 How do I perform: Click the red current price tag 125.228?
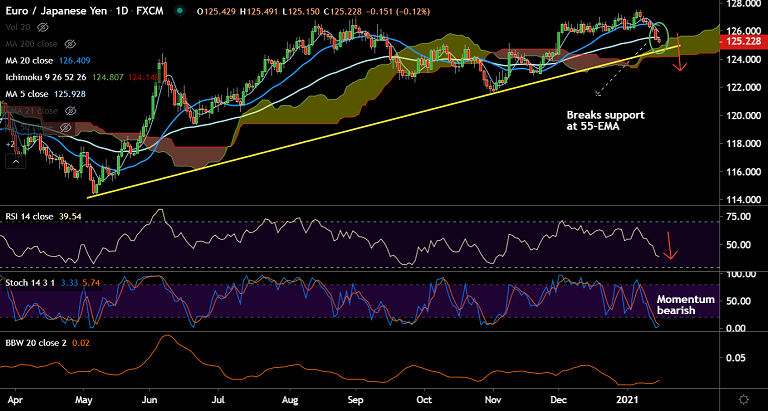point(745,42)
